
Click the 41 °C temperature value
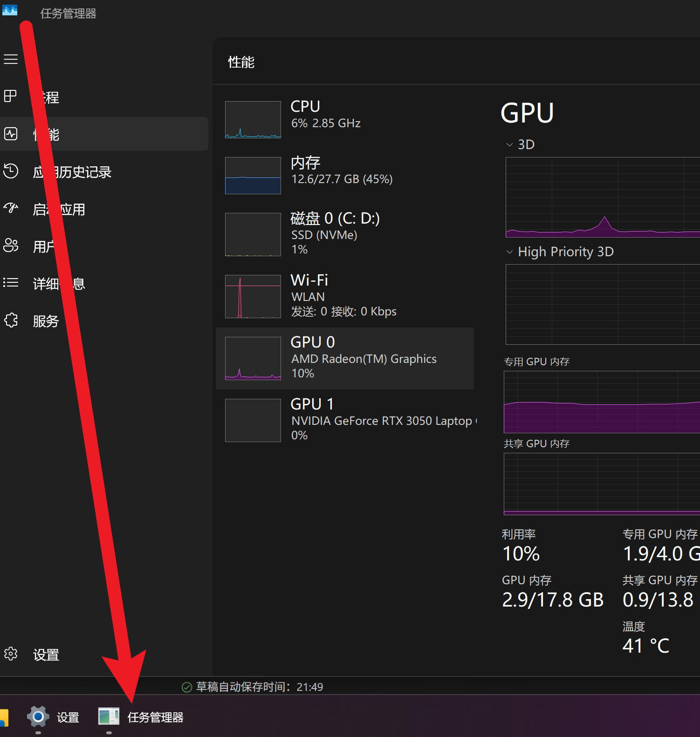click(x=646, y=646)
